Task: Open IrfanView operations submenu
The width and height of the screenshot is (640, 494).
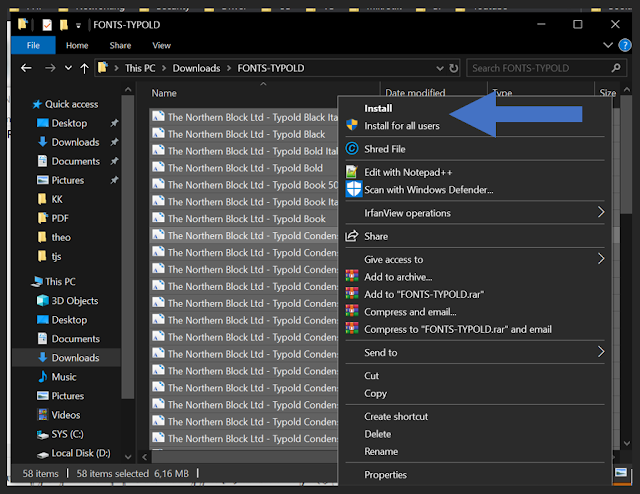Action: point(475,213)
